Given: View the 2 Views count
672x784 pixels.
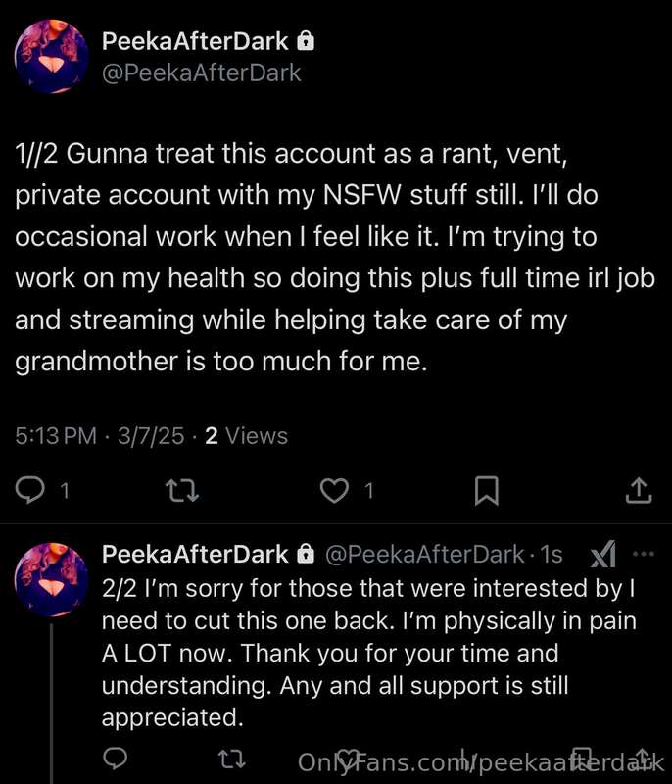Looking at the screenshot, I should tap(246, 435).
